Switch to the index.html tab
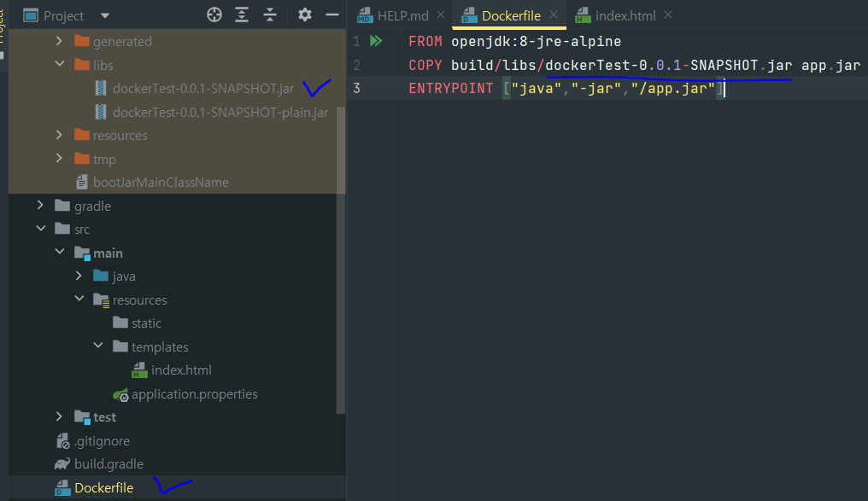868x501 pixels. (x=616, y=15)
